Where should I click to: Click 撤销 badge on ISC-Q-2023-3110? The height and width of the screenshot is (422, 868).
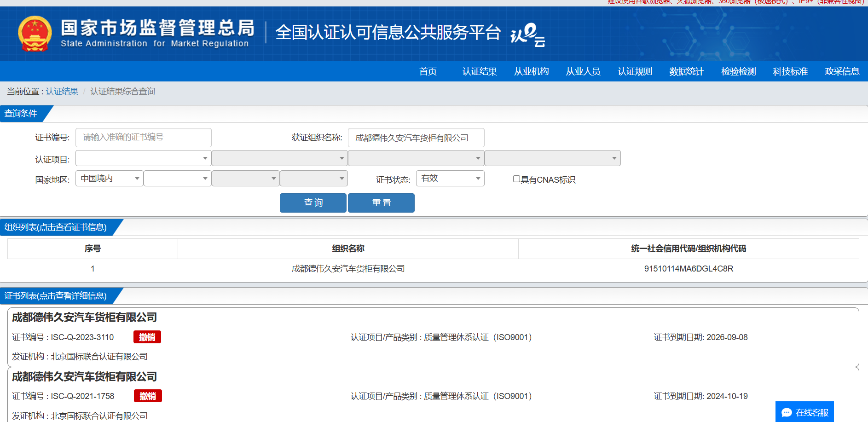pos(147,337)
